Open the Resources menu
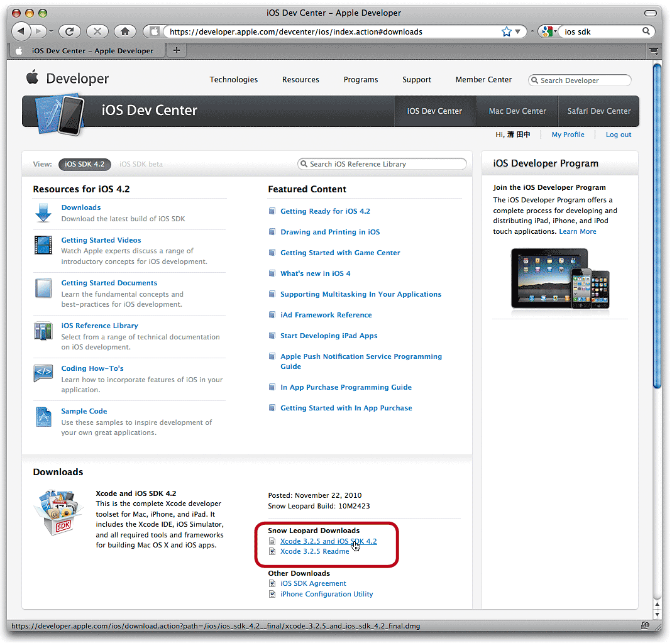672x643 pixels. point(300,80)
